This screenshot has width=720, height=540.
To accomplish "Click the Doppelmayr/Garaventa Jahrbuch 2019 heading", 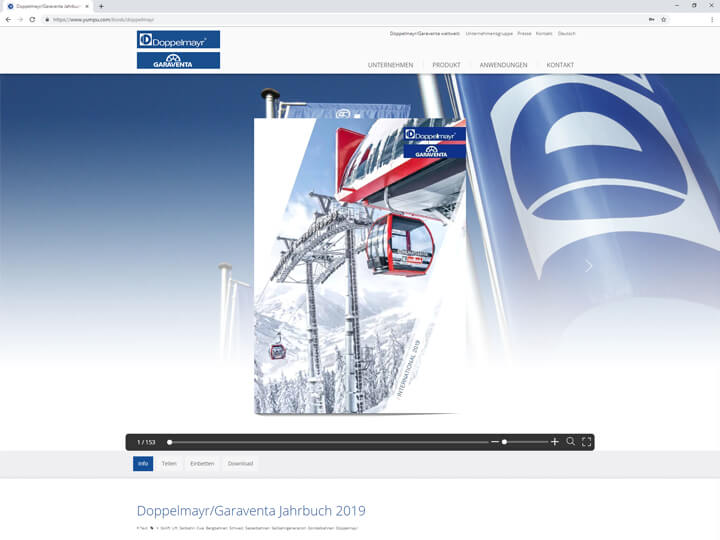I will (x=251, y=511).
